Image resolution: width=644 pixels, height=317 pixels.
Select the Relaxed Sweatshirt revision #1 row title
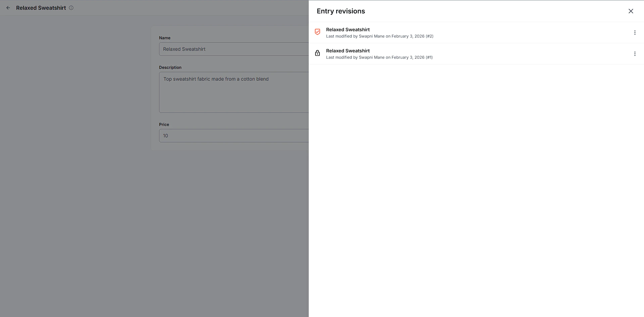(x=348, y=51)
